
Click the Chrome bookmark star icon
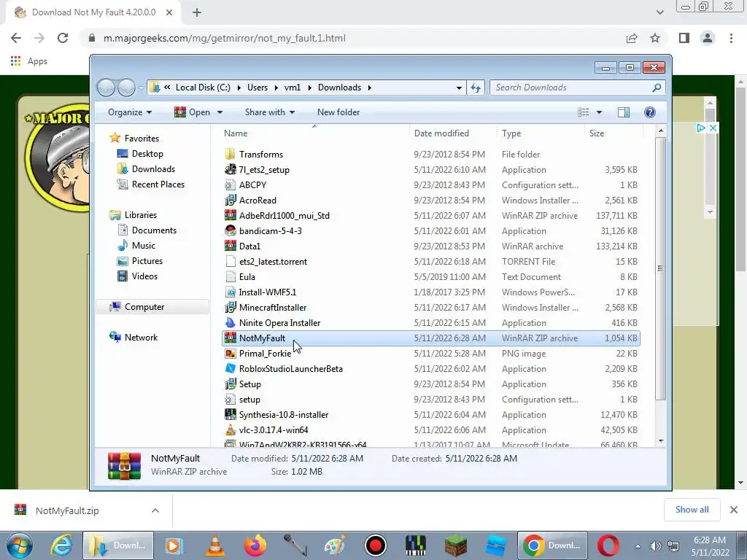tap(655, 38)
